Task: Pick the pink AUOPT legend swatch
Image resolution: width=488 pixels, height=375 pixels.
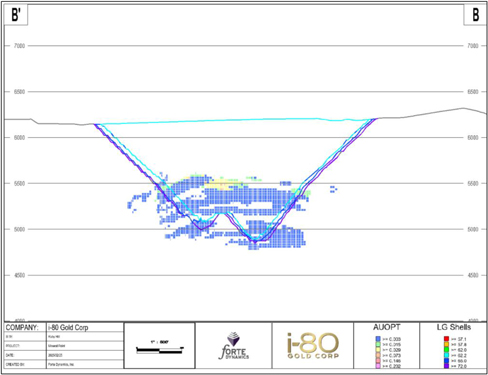Action: 378,360
